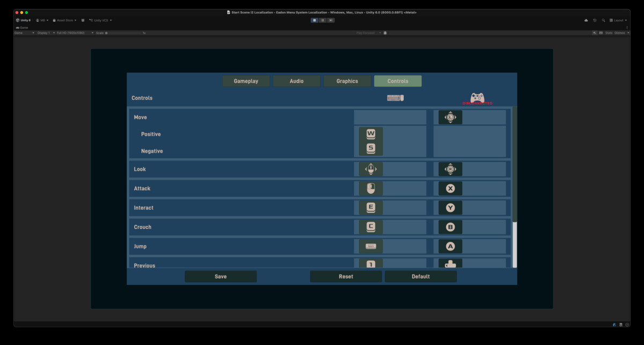Screen dimensions: 644x345
Task: Toggle the Stats overlay in the Game view
Action: 609,32
